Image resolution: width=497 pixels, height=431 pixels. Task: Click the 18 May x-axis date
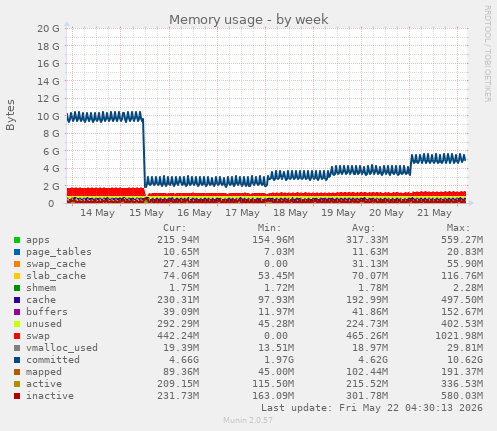[x=290, y=213]
